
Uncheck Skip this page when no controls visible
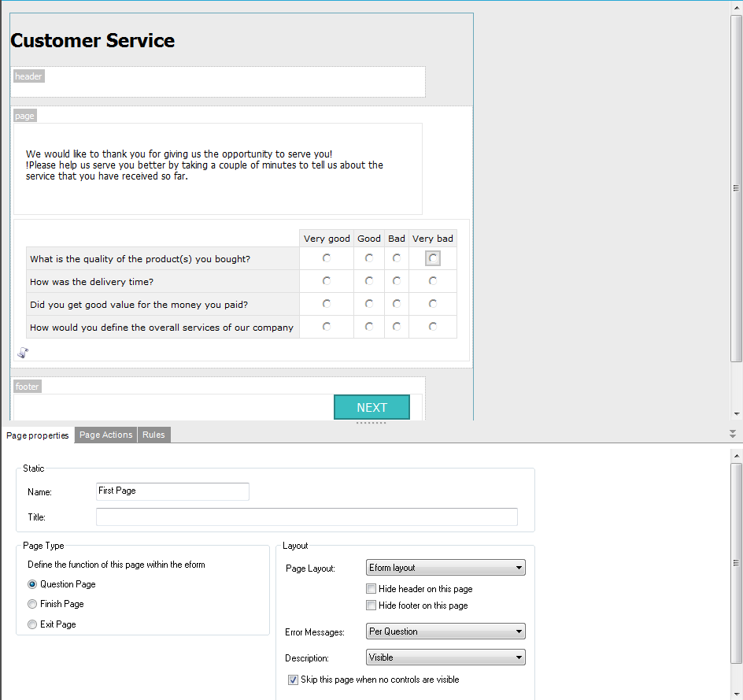[294, 680]
